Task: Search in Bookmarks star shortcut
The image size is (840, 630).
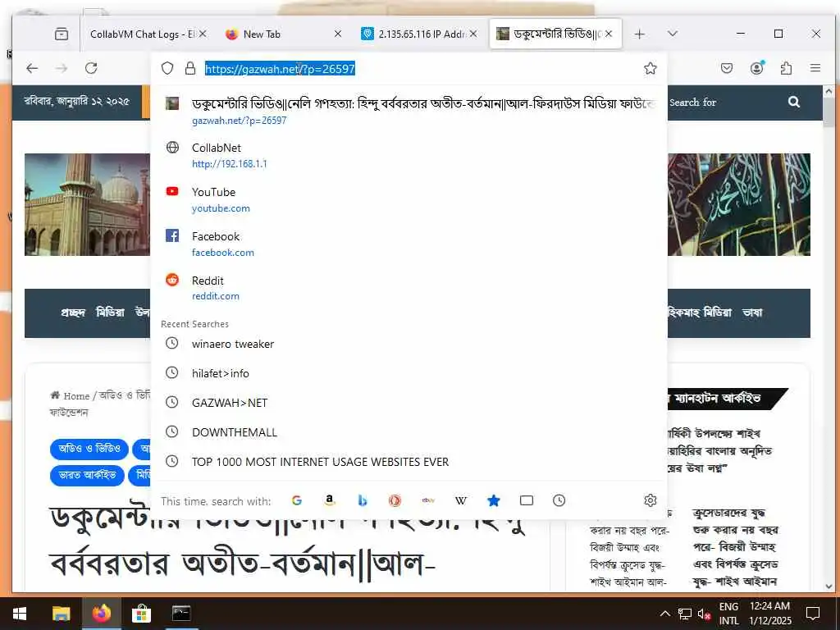Action: click(493, 500)
